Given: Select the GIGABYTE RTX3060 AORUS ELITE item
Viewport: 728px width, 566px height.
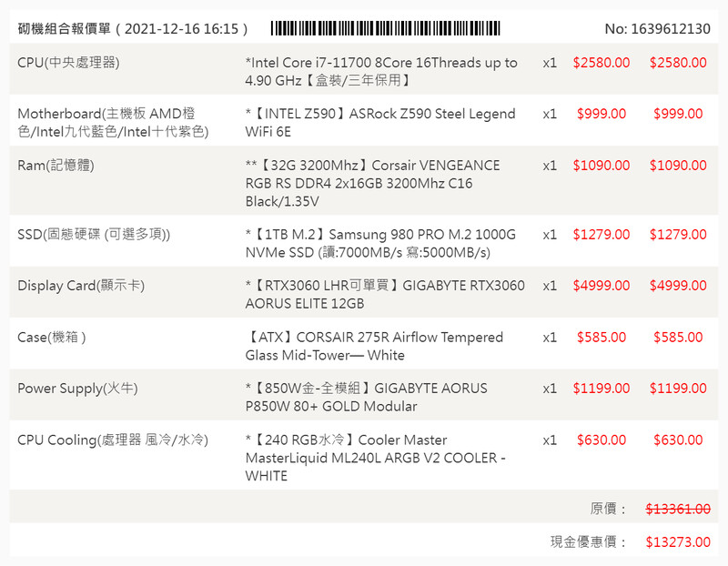Looking at the screenshot, I should coord(385,294).
